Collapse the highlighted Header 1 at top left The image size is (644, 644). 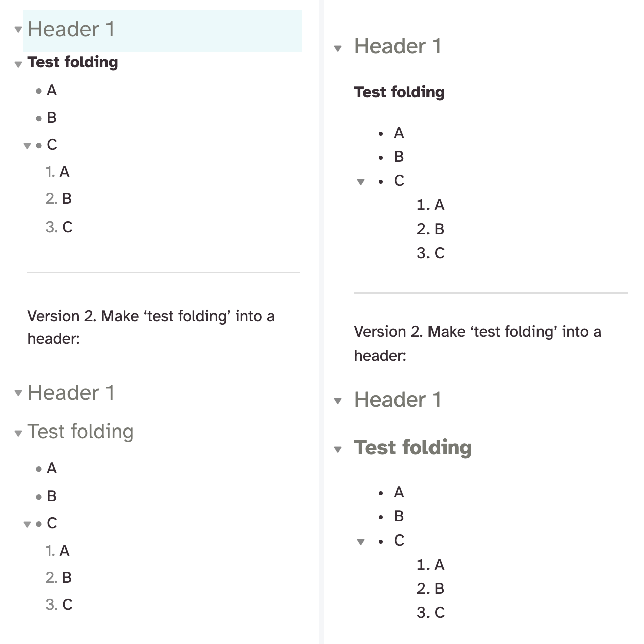[18, 30]
